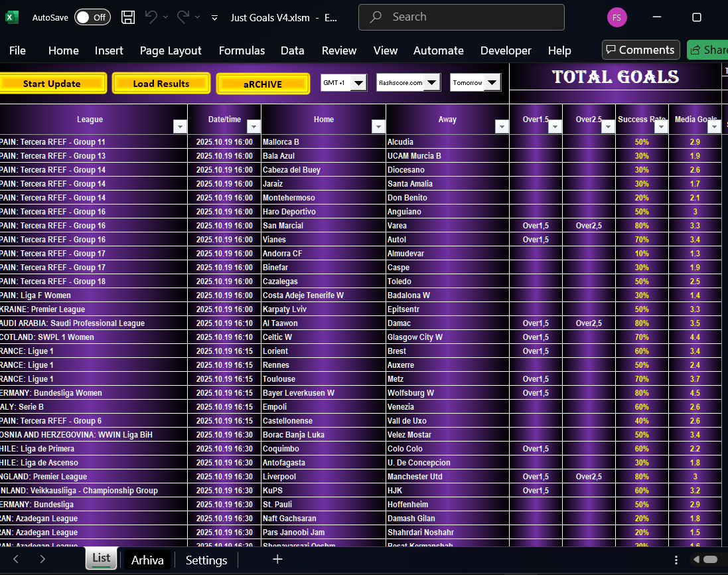Click the Start Update button
Screen dimensions: 728x575
(x=53, y=84)
